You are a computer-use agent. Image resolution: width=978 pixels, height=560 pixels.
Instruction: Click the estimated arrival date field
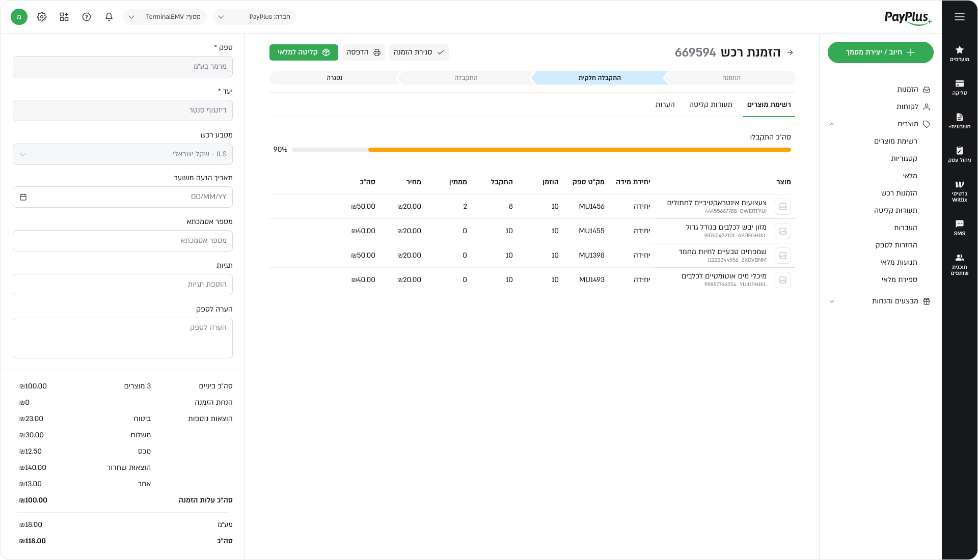pos(122,197)
